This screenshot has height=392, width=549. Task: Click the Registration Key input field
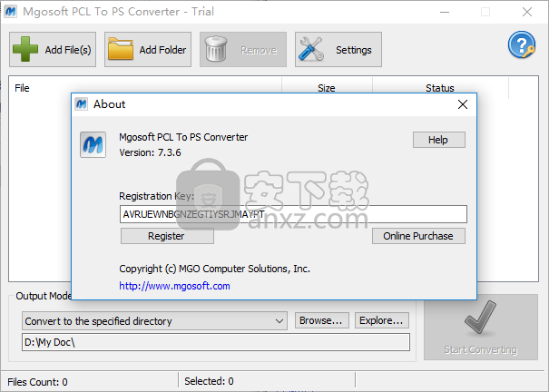click(x=293, y=214)
